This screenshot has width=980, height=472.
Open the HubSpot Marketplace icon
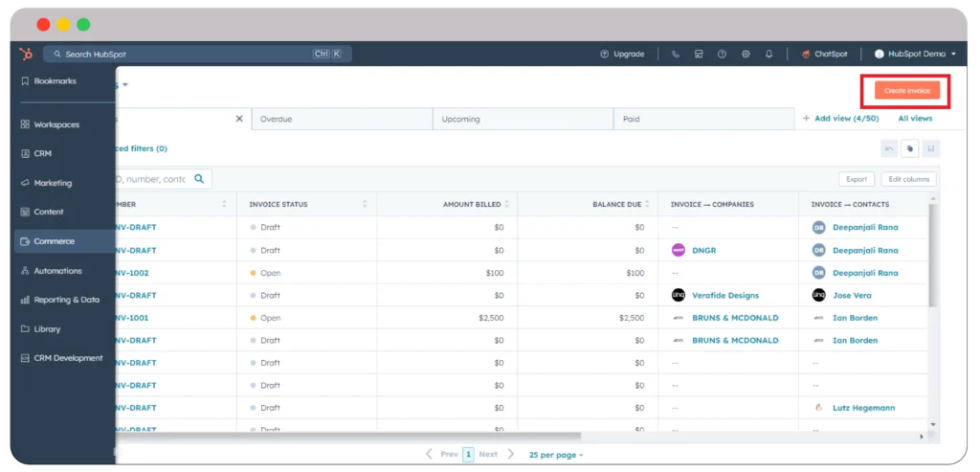pos(699,54)
